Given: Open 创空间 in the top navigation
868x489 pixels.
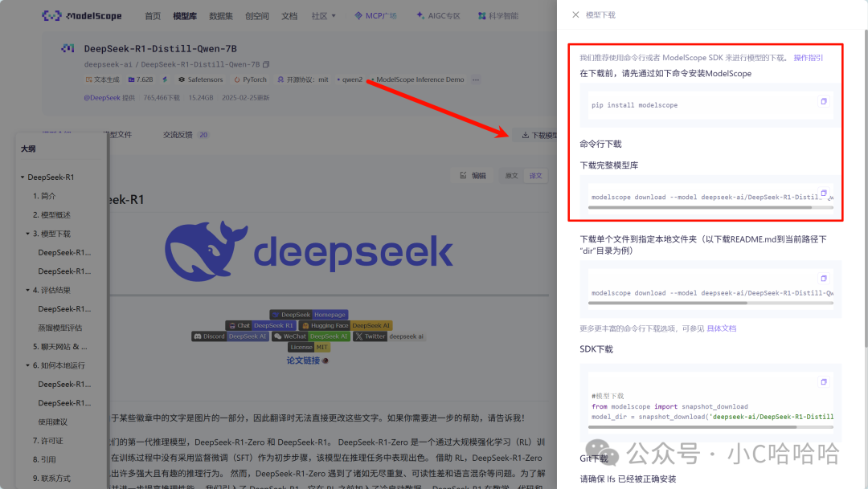Looking at the screenshot, I should click(257, 16).
